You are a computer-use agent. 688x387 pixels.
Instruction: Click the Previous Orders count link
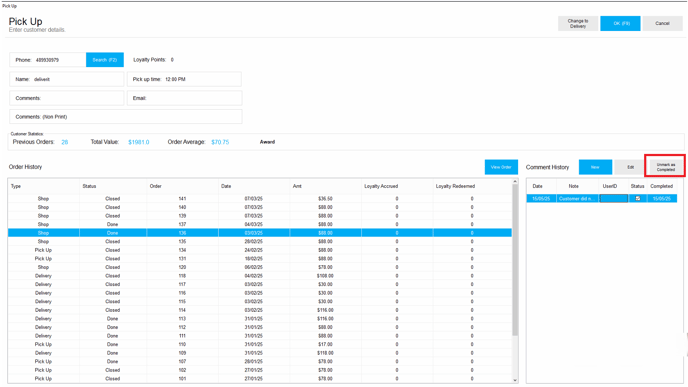click(x=65, y=142)
